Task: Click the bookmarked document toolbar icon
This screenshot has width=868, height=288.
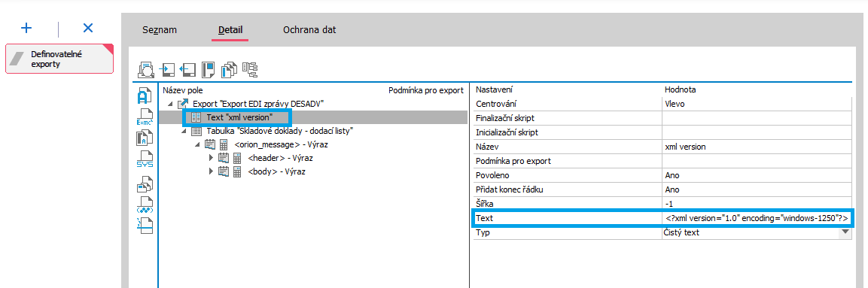Action: [x=208, y=70]
